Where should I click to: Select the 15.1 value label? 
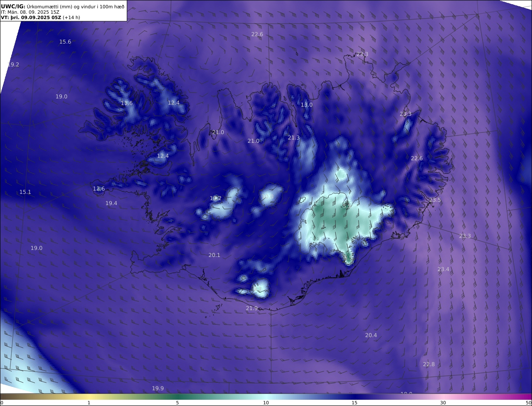click(25, 192)
